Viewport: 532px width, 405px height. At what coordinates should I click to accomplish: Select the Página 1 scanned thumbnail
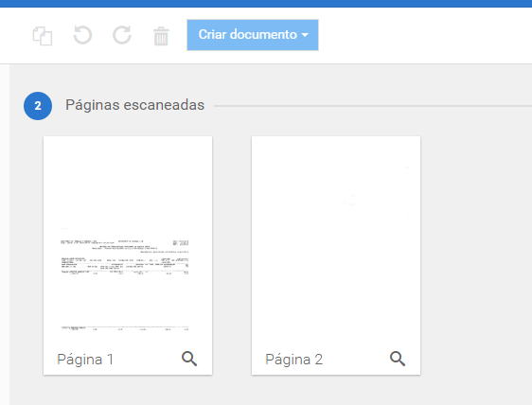(x=128, y=255)
